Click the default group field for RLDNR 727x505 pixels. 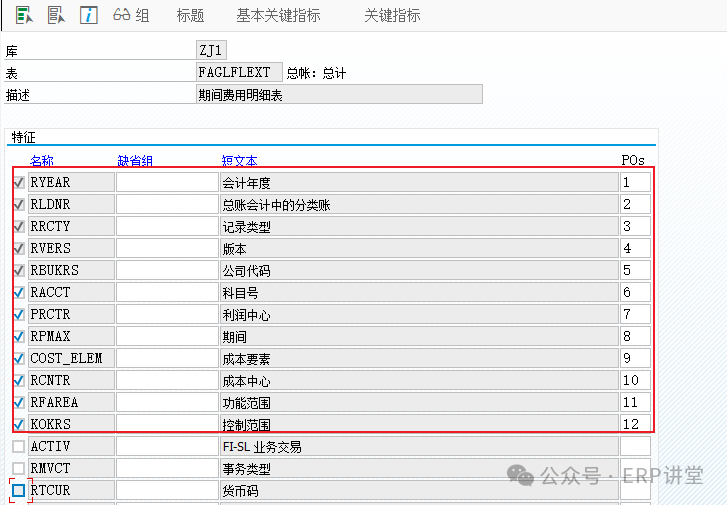tap(167, 204)
